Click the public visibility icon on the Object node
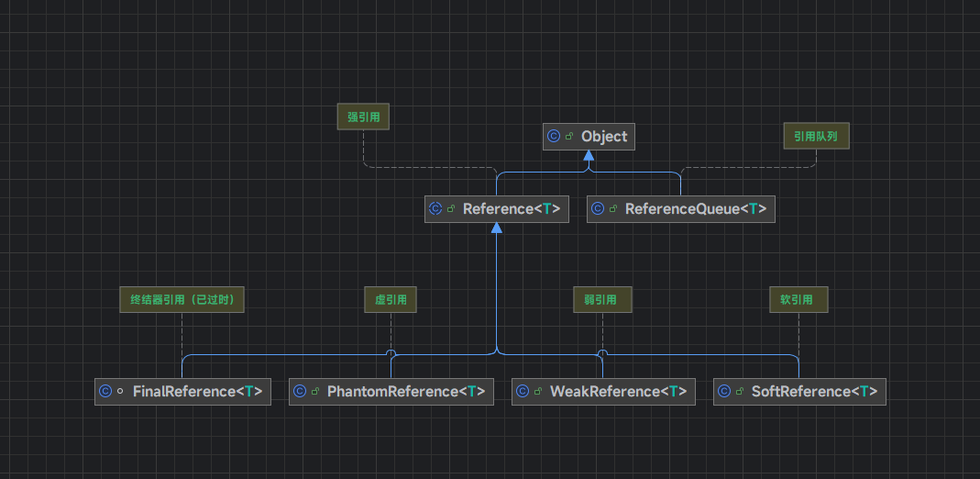 569,137
